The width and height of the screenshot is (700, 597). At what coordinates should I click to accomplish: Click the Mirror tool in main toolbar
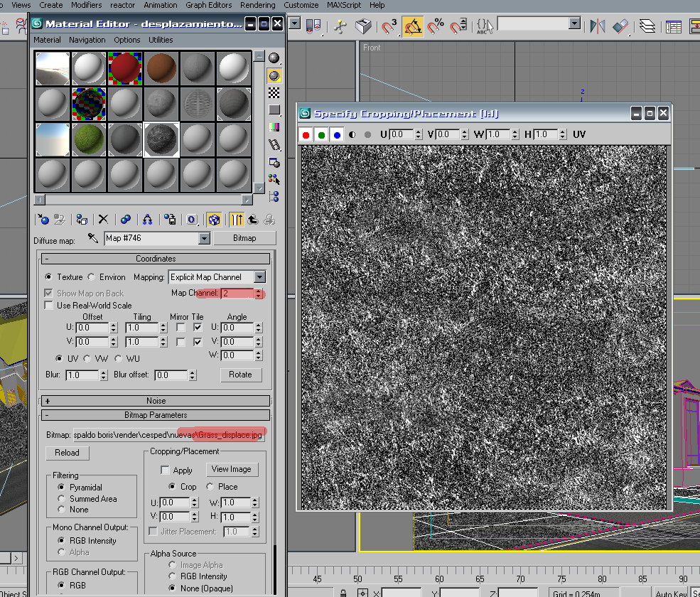click(597, 27)
